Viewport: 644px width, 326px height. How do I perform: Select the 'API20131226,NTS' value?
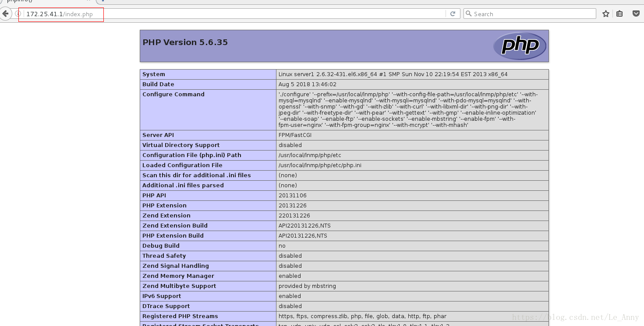(x=303, y=236)
